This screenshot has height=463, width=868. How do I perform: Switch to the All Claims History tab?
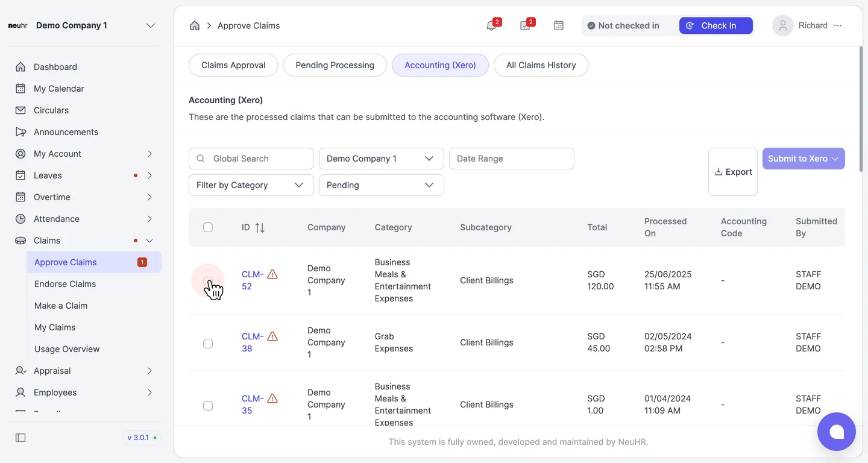click(x=541, y=65)
